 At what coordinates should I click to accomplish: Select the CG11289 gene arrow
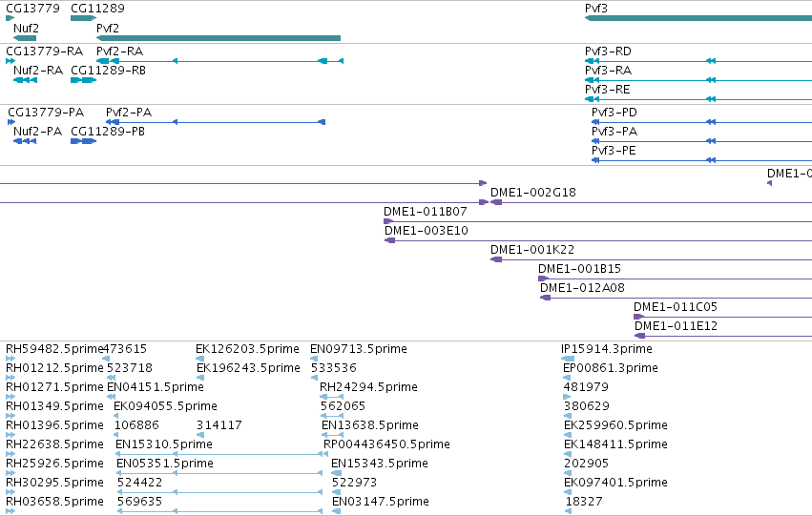(x=83, y=19)
